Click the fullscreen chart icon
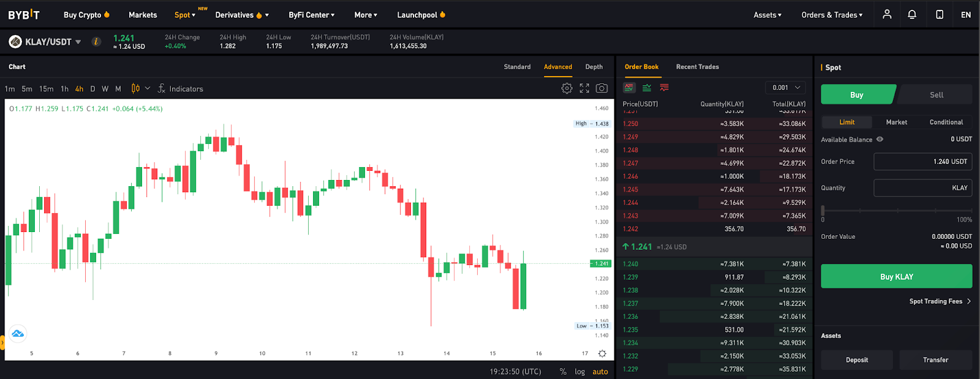This screenshot has width=980, height=379. [584, 88]
